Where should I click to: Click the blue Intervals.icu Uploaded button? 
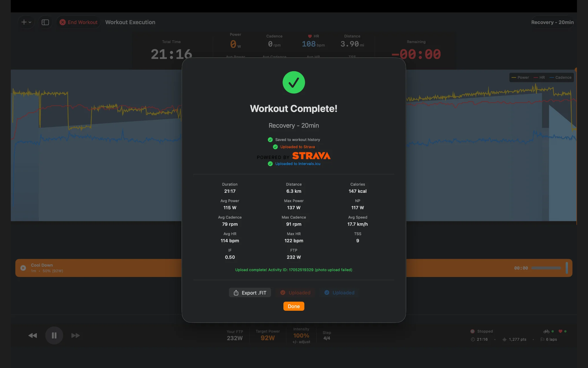point(339,293)
